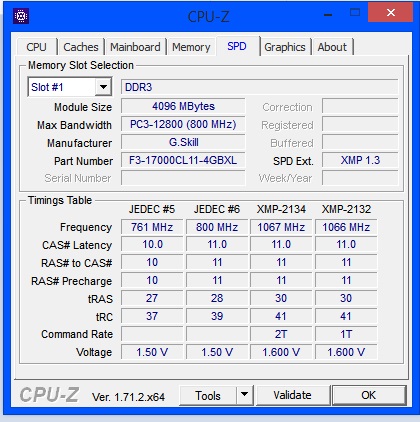
Task: Click the XMP-2134 1.600 V voltage cell
Action: coord(281,352)
